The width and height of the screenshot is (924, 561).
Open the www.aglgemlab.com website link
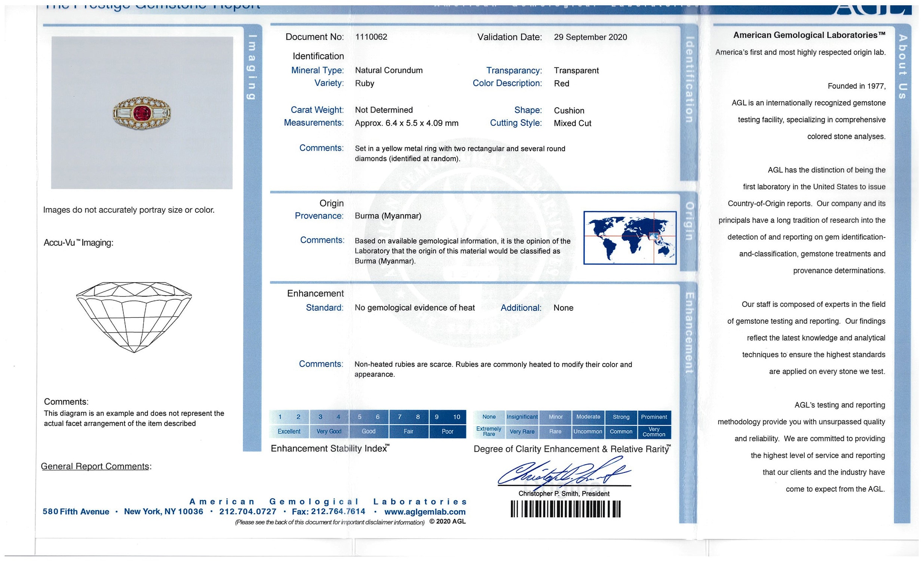[424, 512]
